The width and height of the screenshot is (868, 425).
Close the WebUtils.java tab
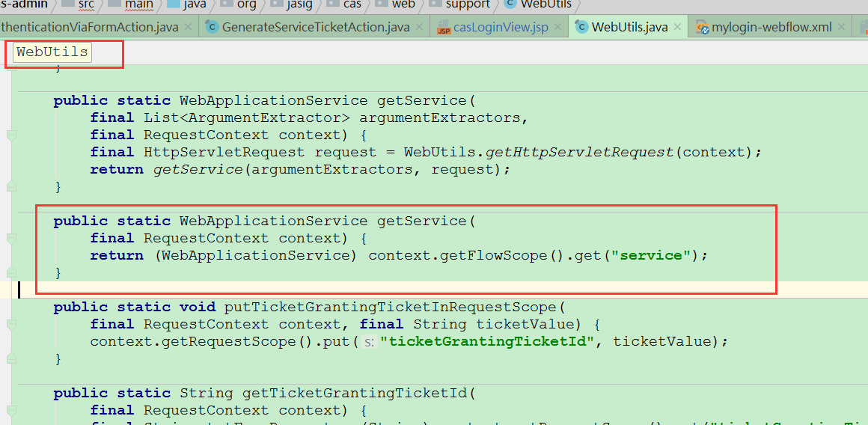(679, 27)
